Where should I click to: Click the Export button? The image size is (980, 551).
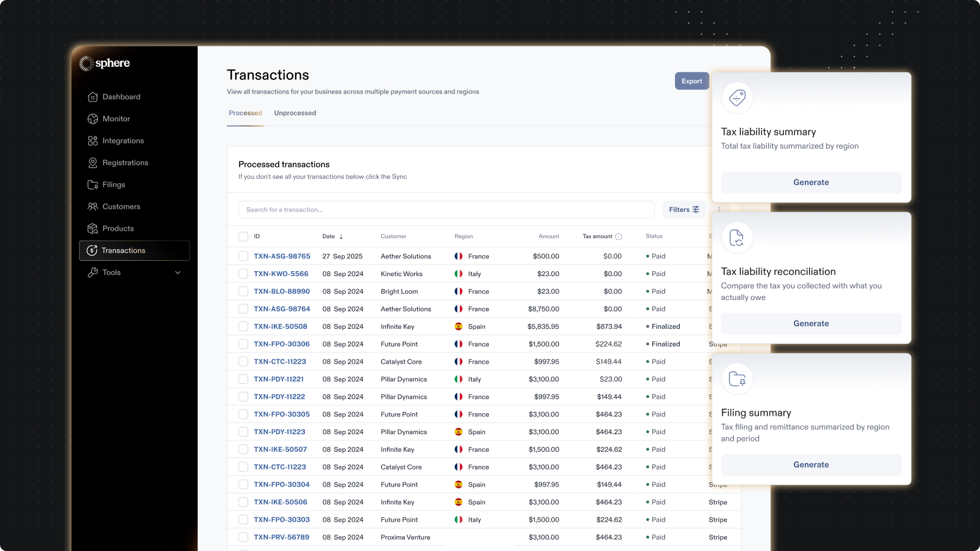(692, 81)
